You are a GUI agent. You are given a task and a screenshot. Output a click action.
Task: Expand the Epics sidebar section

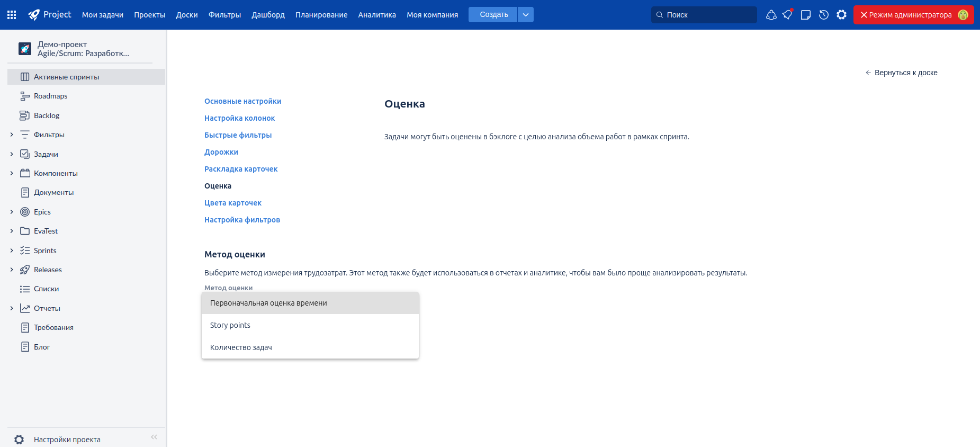click(12, 212)
